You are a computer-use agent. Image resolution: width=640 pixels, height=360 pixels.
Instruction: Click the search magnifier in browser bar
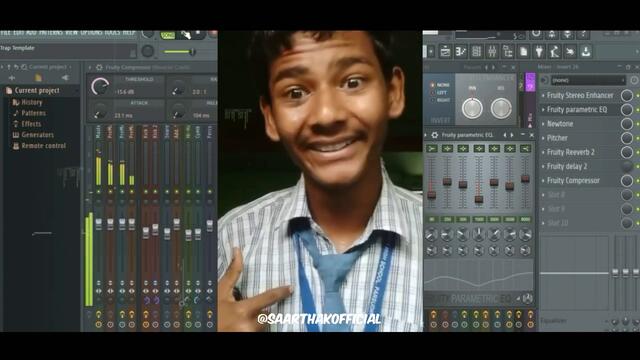pyautogui.click(x=24, y=67)
